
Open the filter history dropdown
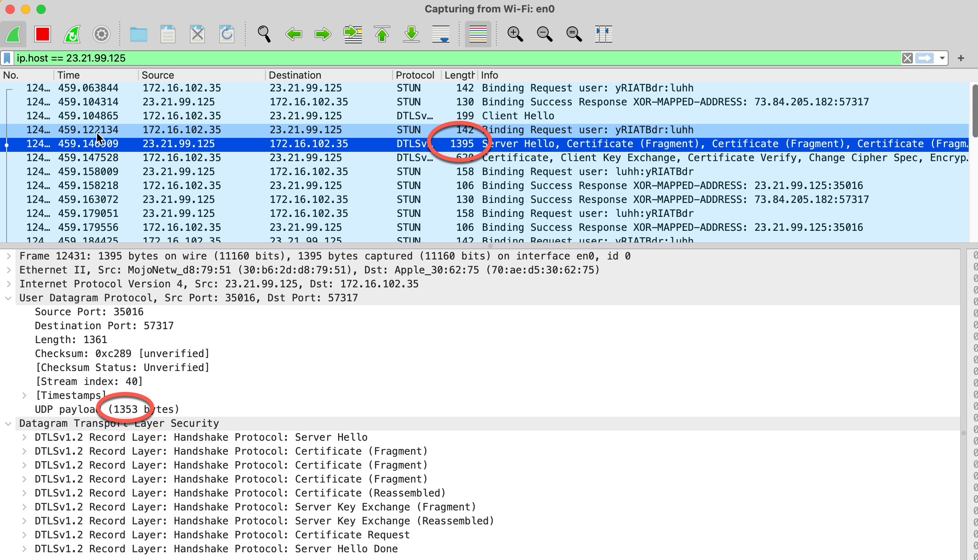click(942, 58)
